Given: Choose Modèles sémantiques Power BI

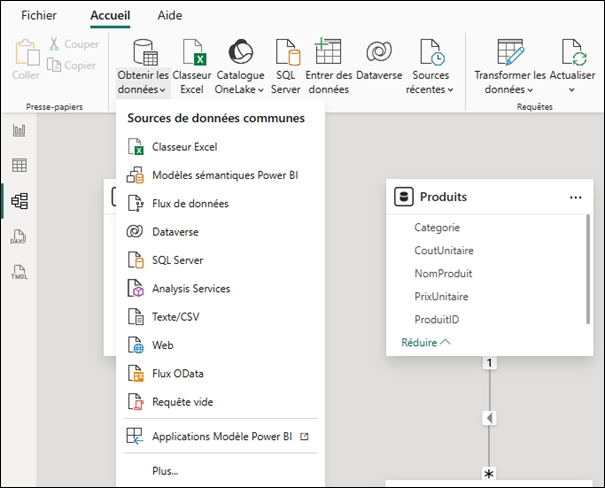Looking at the screenshot, I should click(220, 175).
